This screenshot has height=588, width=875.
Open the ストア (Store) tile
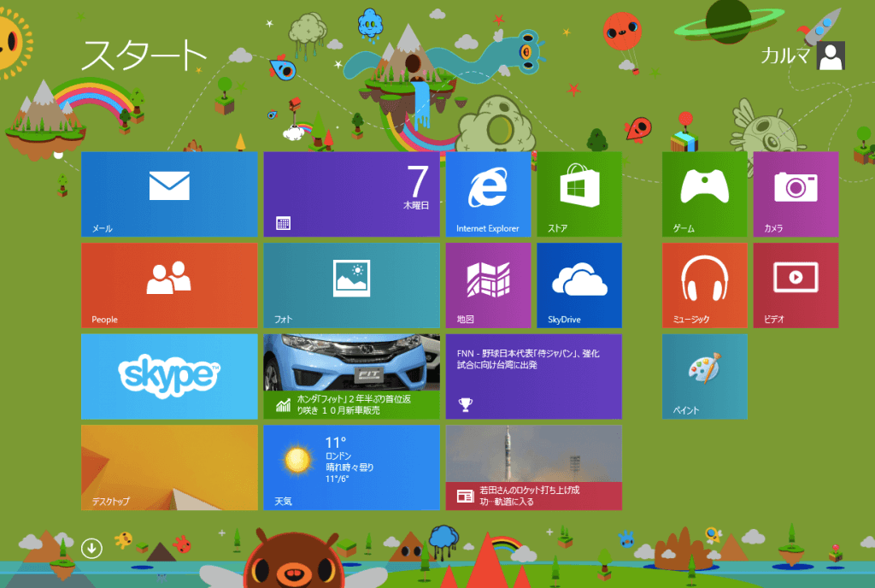pyautogui.click(x=579, y=194)
